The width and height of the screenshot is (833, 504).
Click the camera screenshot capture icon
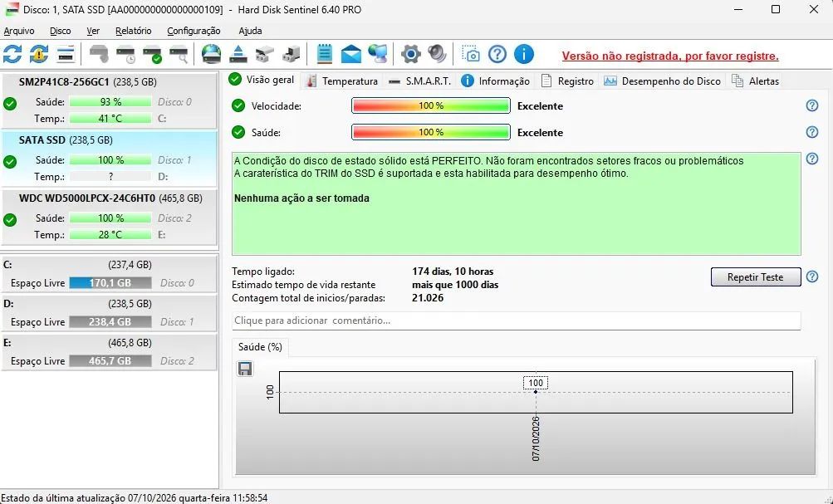[x=471, y=54]
